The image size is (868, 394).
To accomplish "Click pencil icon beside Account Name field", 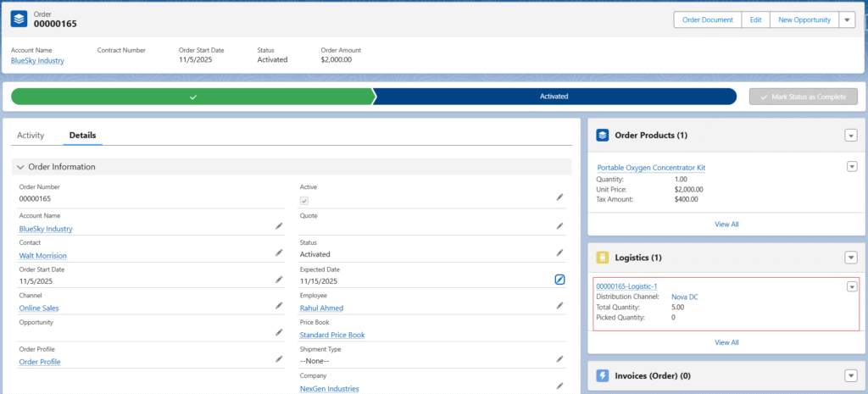I will pos(279,226).
